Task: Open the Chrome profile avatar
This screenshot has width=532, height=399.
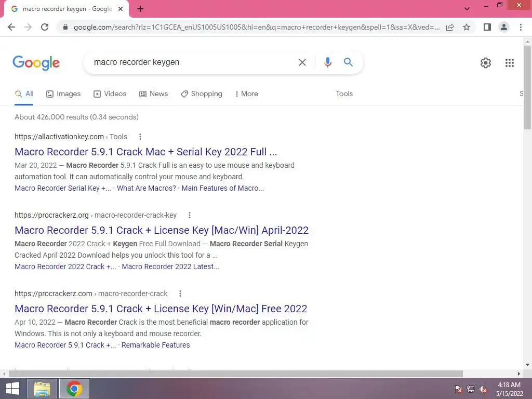Action: 504,27
